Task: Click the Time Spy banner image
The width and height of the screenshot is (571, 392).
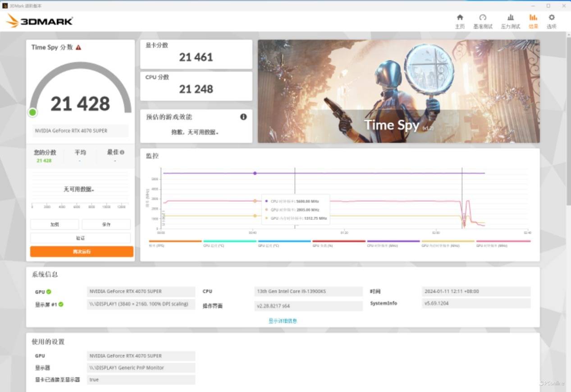Action: [x=398, y=91]
